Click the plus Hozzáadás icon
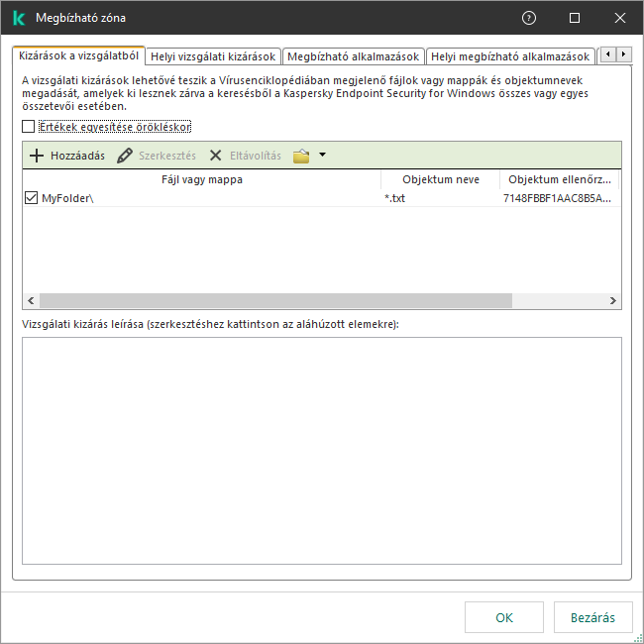644x644 pixels. pos(37,156)
